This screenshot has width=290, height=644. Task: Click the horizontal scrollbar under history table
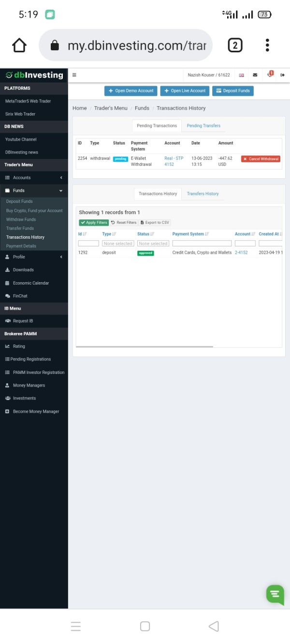[x=145, y=346]
